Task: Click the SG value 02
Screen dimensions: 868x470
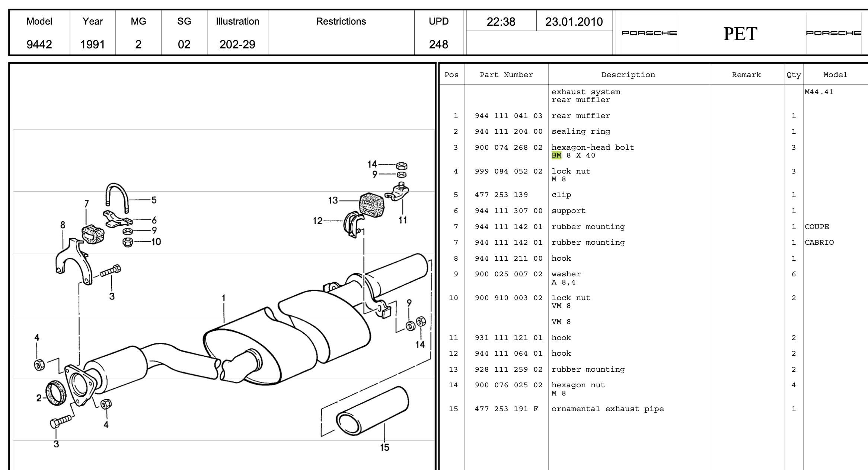Action: pos(184,44)
